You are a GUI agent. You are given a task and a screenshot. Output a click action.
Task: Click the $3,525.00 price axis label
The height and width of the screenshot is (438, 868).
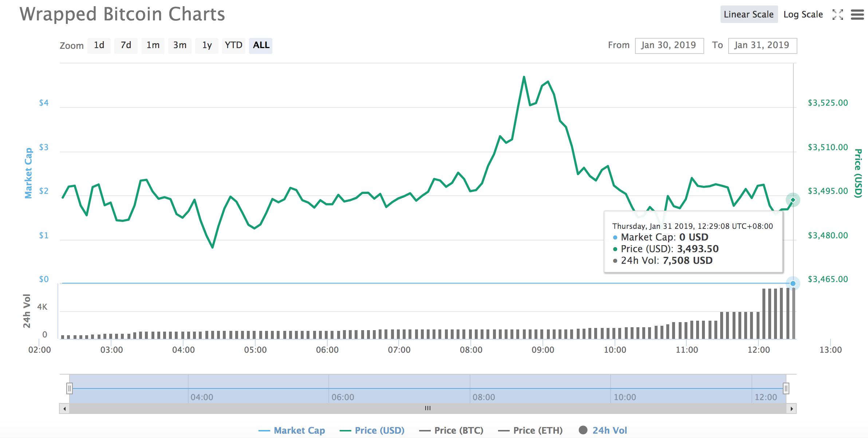[828, 103]
